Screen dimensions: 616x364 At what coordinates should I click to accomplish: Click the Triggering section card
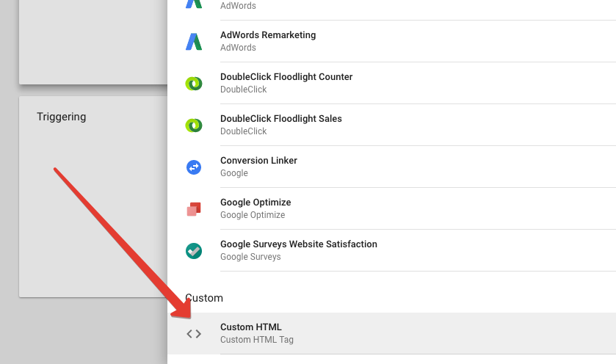coord(93,197)
